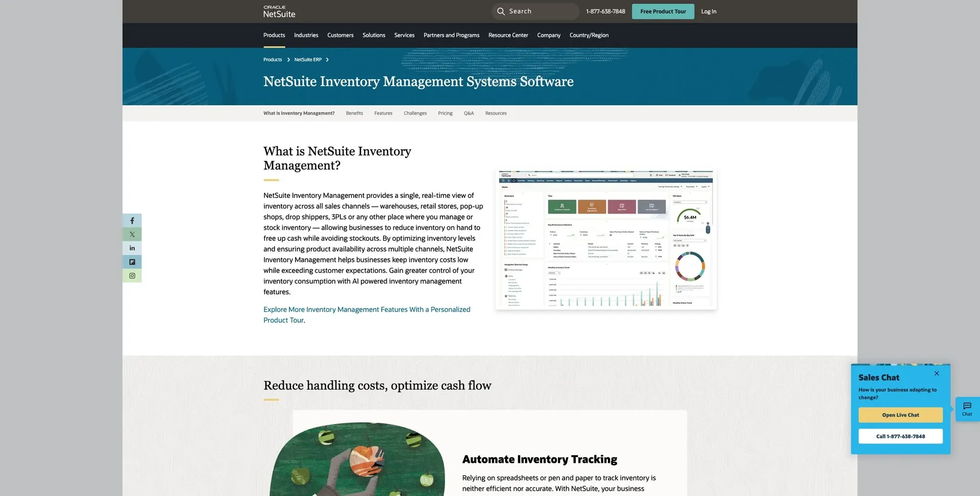Click the apple orchard illustration
Image resolution: width=980 pixels, height=496 pixels.
(357, 459)
